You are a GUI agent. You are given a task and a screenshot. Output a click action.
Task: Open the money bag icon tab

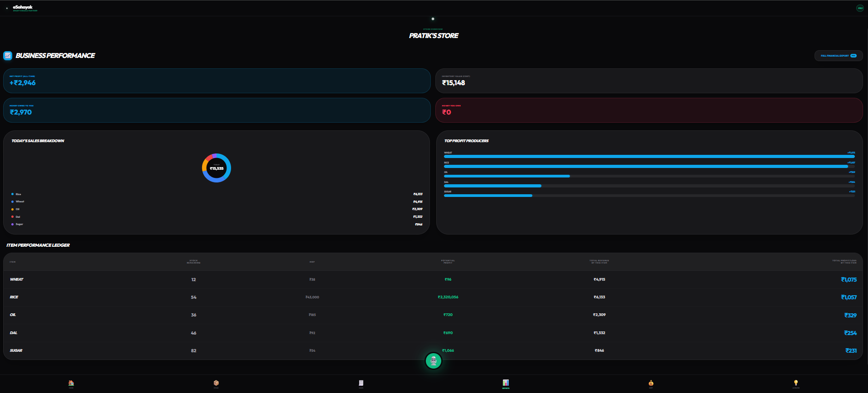pyautogui.click(x=651, y=384)
